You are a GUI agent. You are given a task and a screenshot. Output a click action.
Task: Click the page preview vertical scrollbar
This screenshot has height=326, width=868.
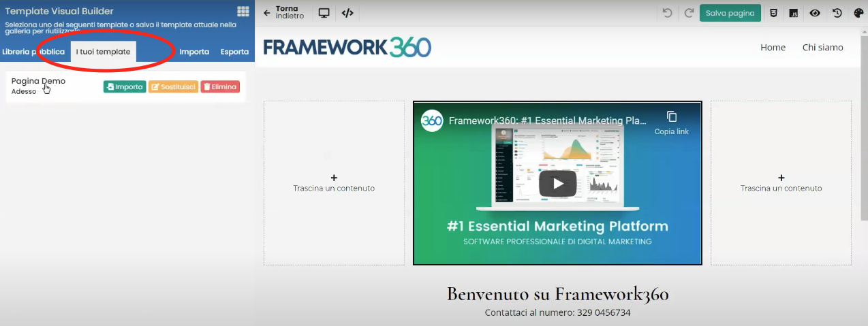(864, 129)
